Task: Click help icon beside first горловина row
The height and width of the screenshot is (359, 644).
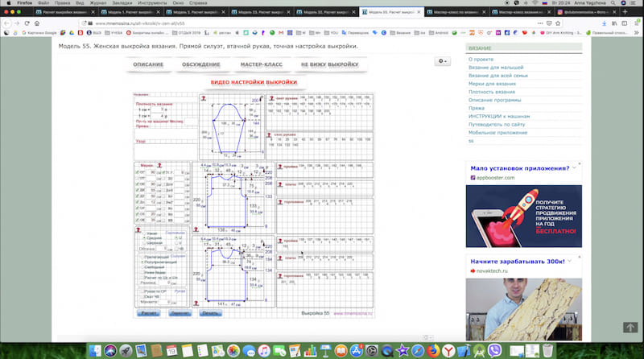Action: [x=280, y=202]
